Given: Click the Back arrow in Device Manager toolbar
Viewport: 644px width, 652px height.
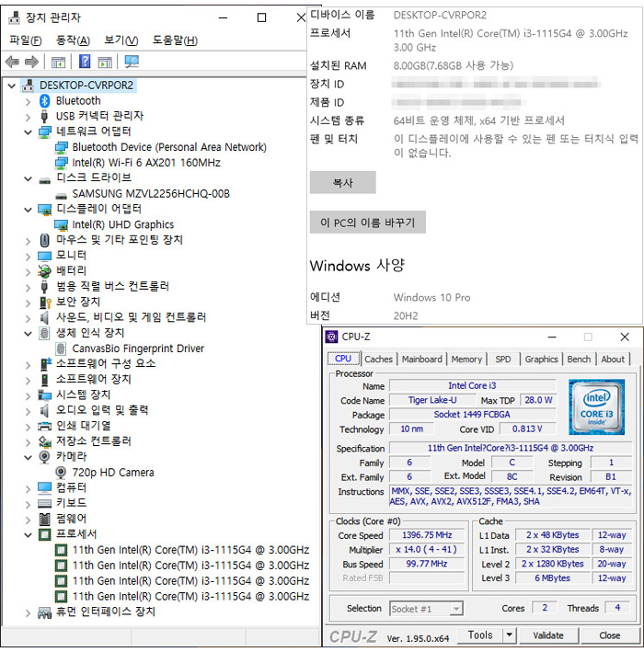Looking at the screenshot, I should click(13, 62).
